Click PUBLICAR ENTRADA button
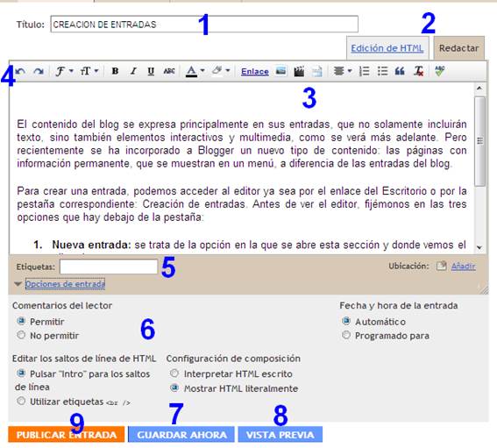Screen dimensions: 497x448 point(67,434)
